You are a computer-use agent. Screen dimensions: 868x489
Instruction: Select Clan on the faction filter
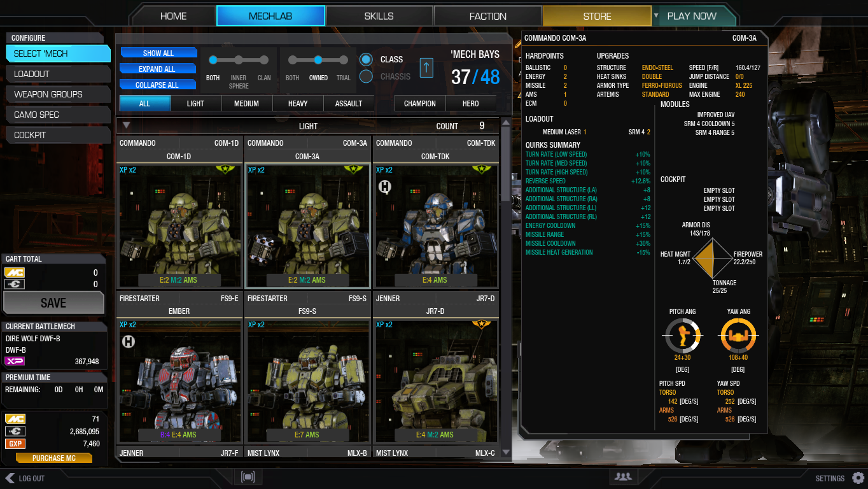[264, 60]
